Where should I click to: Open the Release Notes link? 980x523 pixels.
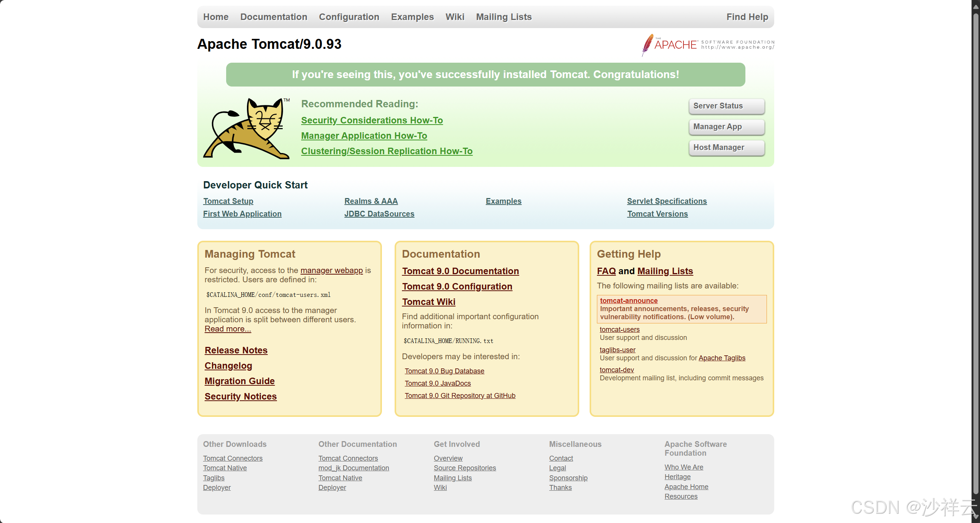click(x=236, y=350)
